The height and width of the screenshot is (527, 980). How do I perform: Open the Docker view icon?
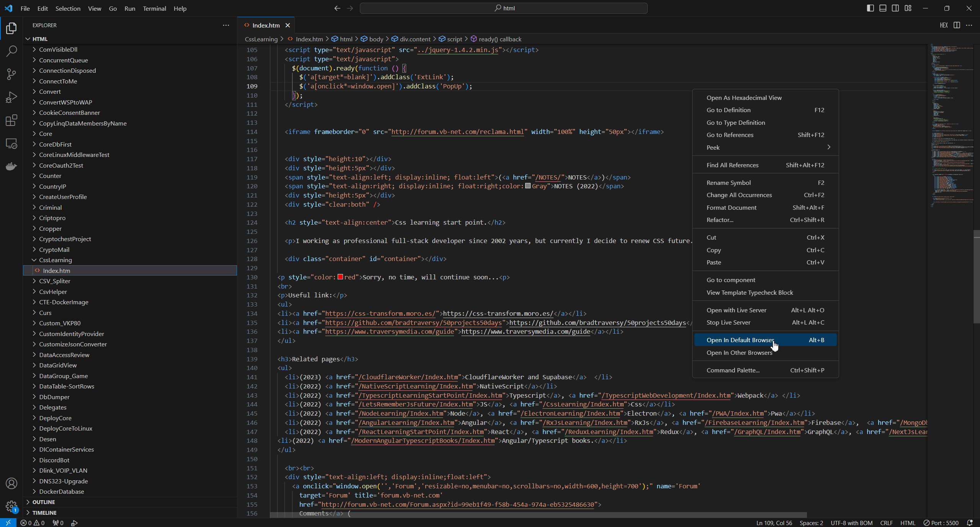[x=11, y=166]
